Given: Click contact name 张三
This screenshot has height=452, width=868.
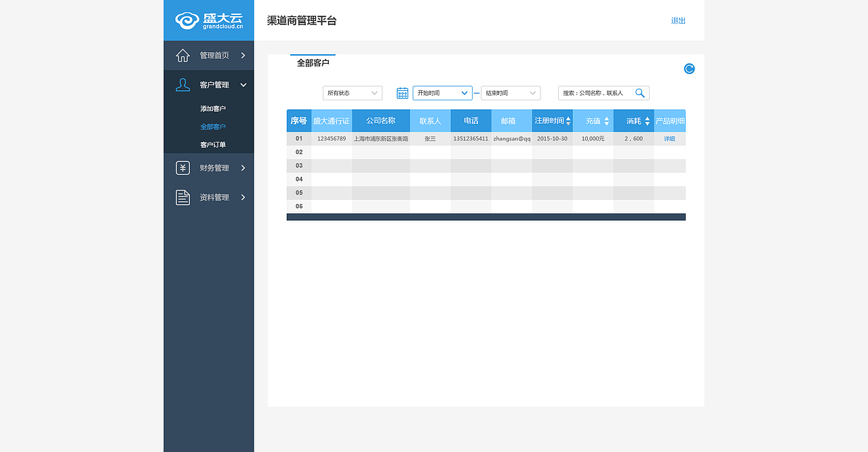Looking at the screenshot, I should tap(430, 138).
